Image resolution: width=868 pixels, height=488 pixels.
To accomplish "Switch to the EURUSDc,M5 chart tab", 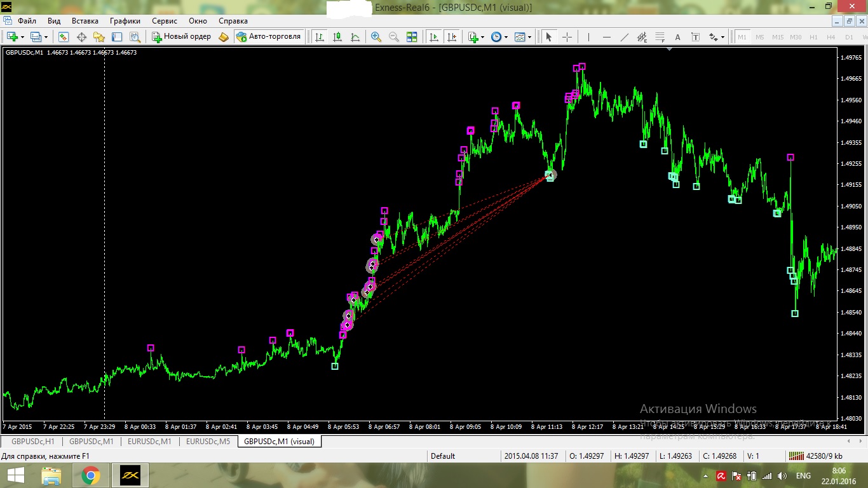I will pos(208,441).
